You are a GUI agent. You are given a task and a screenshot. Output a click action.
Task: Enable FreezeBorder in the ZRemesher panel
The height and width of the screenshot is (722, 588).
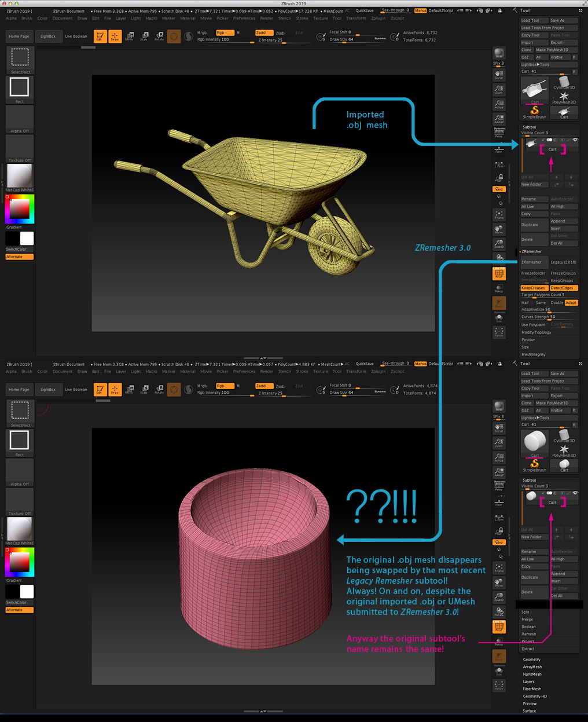click(x=534, y=273)
